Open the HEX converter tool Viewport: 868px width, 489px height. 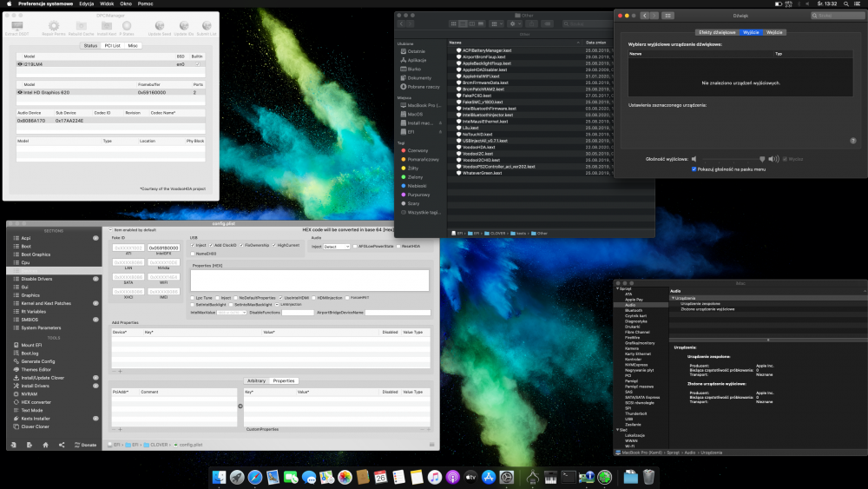pyautogui.click(x=36, y=402)
